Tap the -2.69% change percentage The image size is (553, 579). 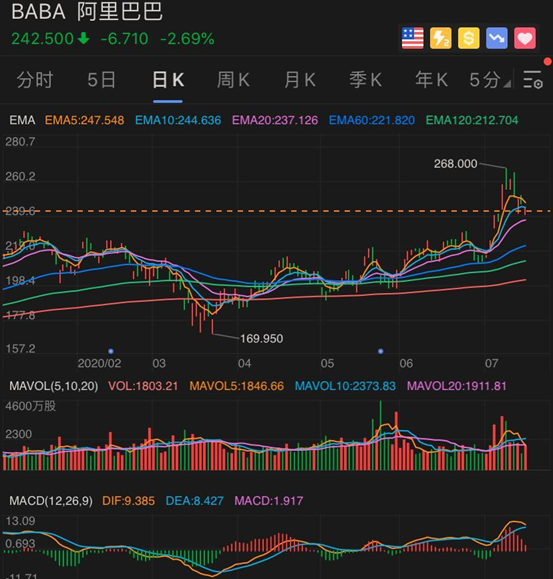(188, 39)
